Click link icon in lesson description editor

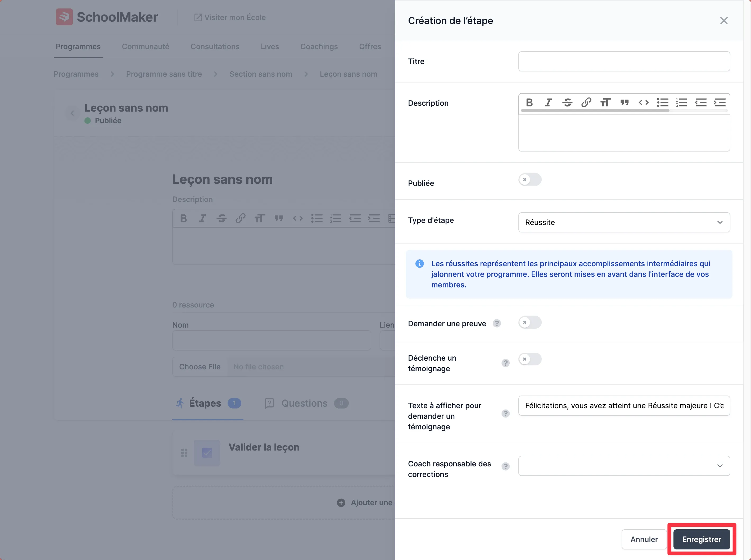pyautogui.click(x=241, y=218)
